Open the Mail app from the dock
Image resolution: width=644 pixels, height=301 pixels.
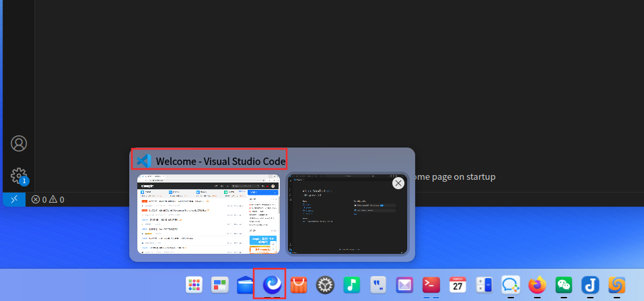[404, 285]
